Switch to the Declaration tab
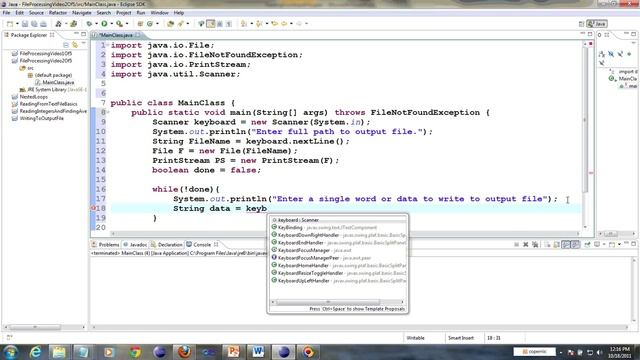Viewport: 640px width, 360px height. [167, 244]
